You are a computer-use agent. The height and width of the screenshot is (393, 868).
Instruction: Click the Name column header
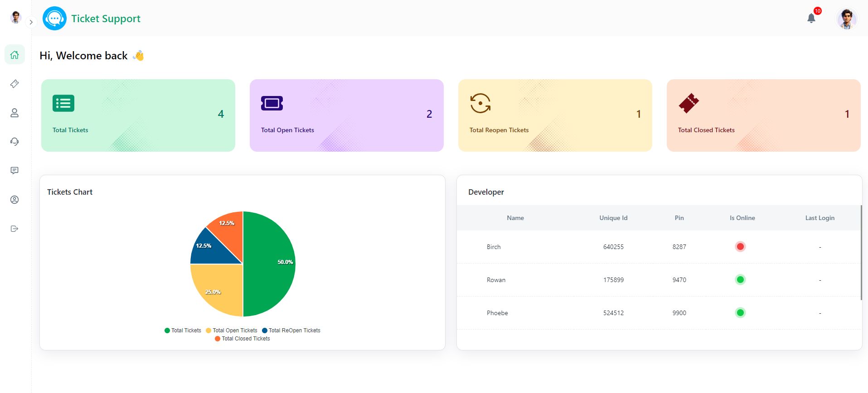(515, 218)
